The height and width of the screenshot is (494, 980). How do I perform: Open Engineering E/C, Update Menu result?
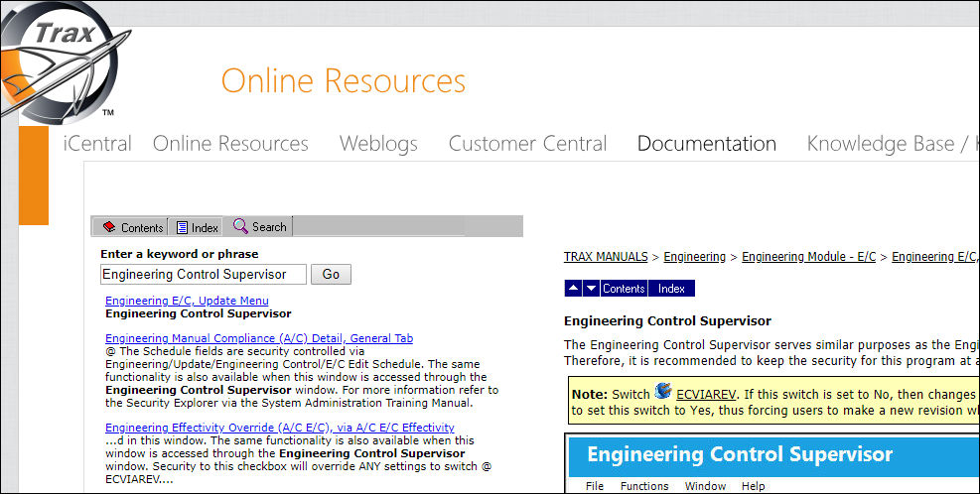tap(187, 301)
